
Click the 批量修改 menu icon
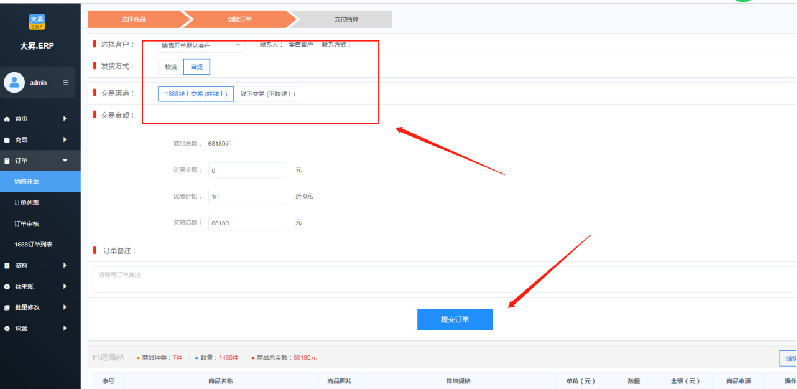pos(7,307)
